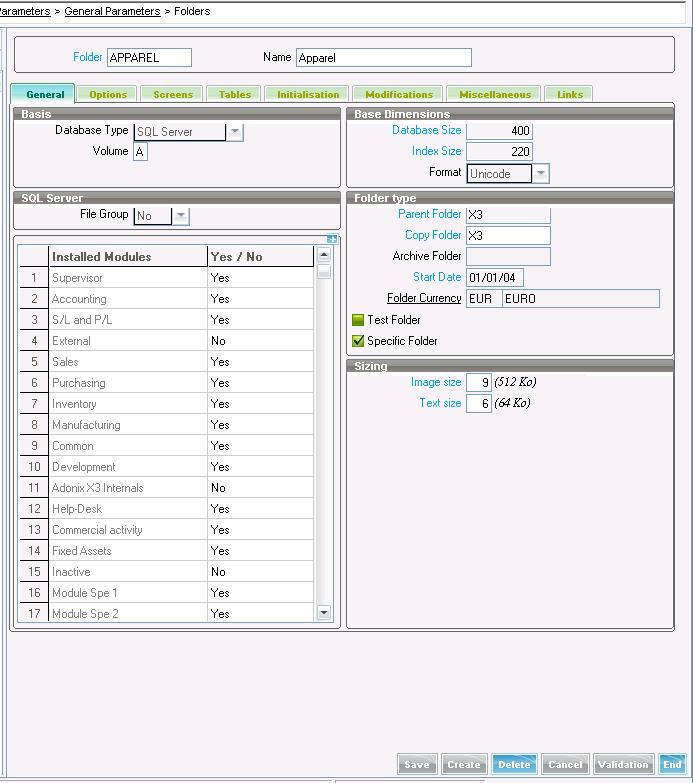Select the S/L and P/L module row
Image resolution: width=693 pixels, height=783 pixels.
(167, 320)
